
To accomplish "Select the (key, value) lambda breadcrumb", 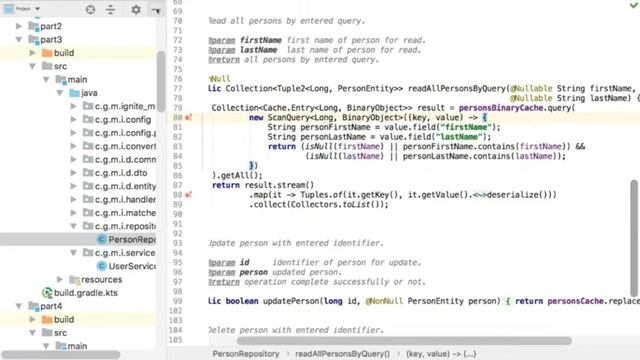I will [x=441, y=354].
